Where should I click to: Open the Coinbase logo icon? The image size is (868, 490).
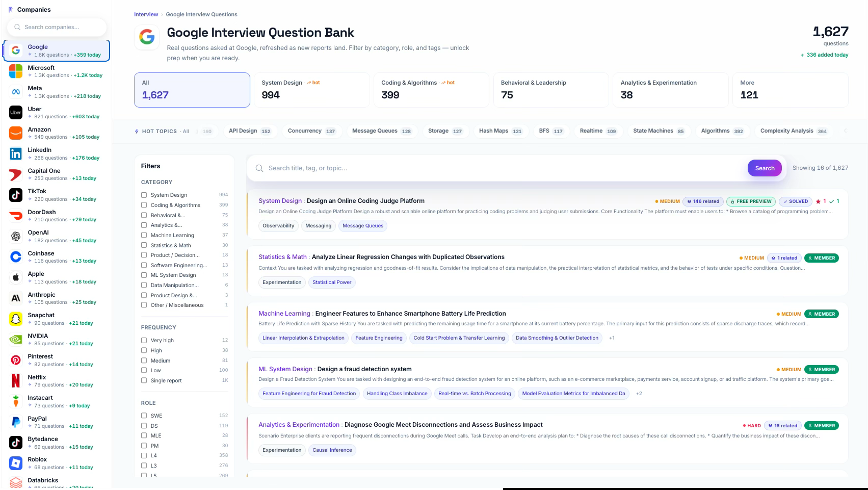coord(16,257)
